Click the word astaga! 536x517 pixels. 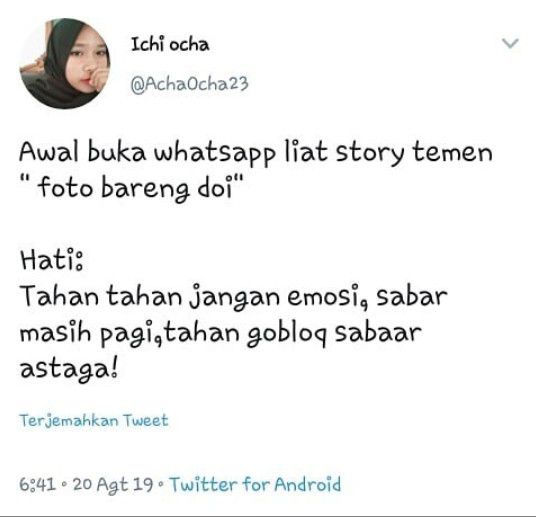pos(68,369)
